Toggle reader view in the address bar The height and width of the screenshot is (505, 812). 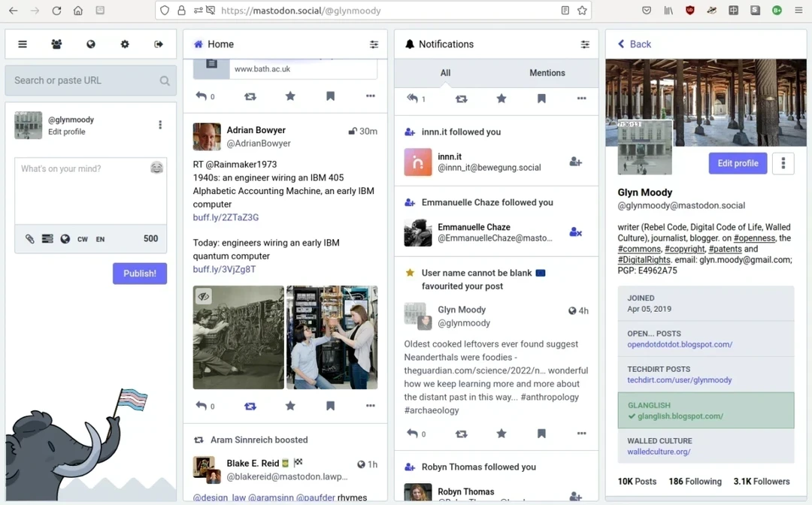[565, 11]
